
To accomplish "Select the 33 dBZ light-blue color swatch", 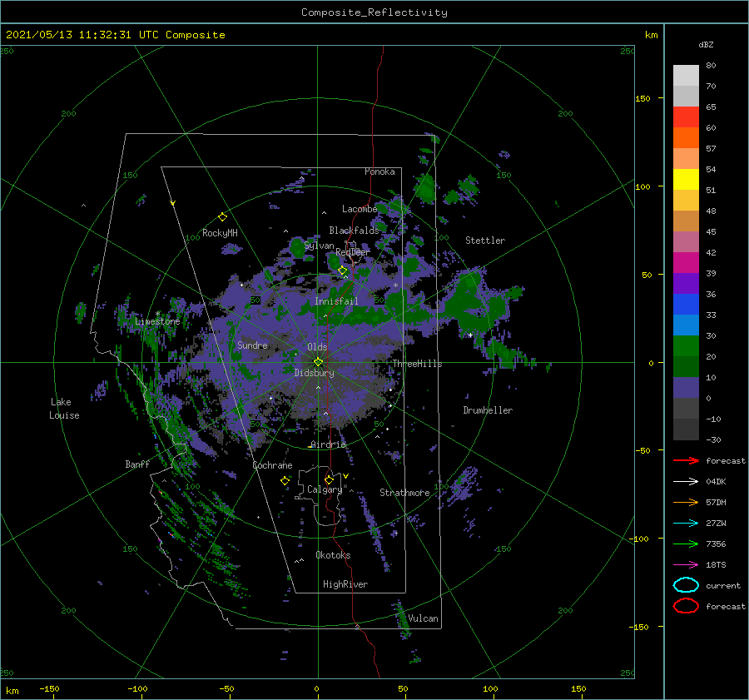I will [686, 325].
